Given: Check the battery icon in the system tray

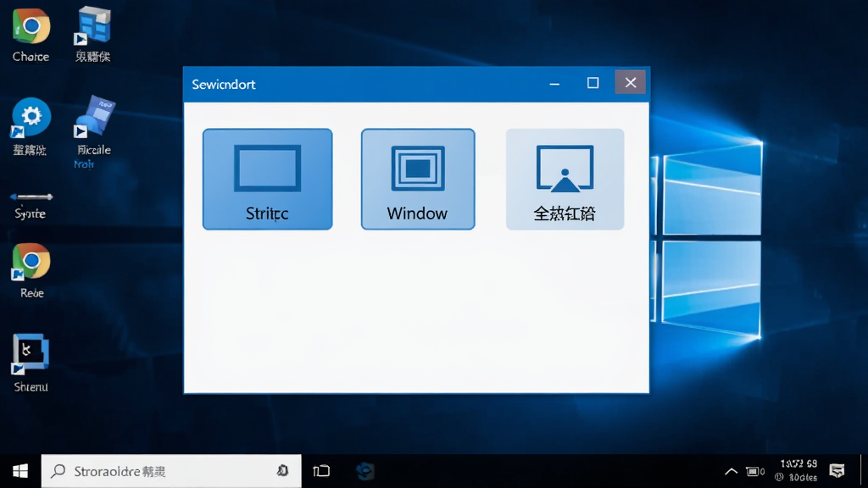Looking at the screenshot, I should click(x=755, y=471).
